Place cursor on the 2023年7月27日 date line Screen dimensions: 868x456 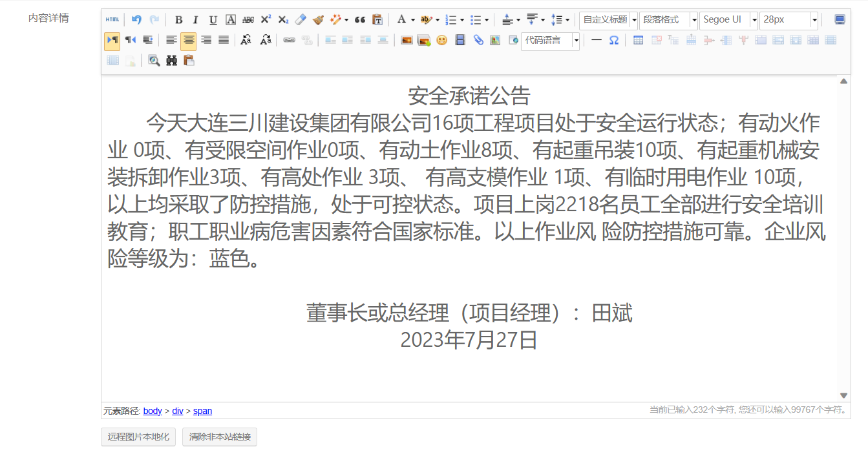tap(469, 340)
